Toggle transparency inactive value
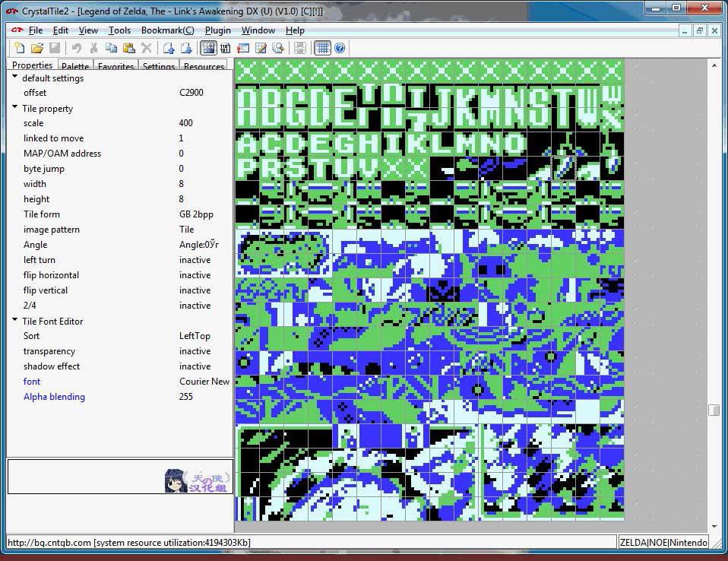Screen dimensions: 728x561 coord(195,351)
